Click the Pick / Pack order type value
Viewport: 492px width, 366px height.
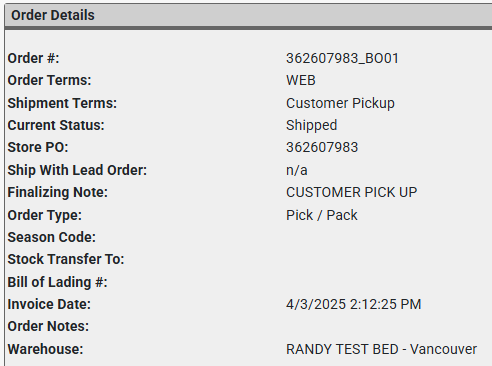pos(322,215)
